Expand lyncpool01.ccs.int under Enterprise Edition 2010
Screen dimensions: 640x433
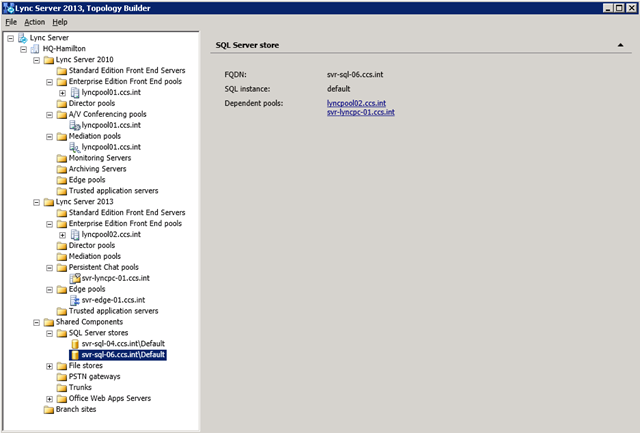[62, 93]
